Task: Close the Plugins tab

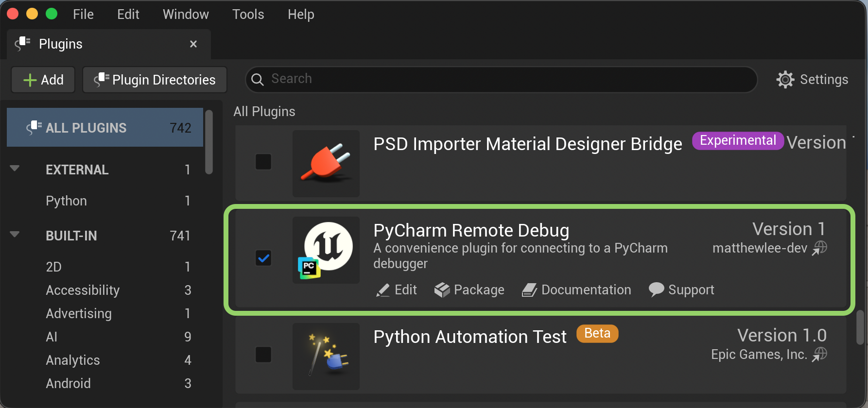Action: pos(193,44)
